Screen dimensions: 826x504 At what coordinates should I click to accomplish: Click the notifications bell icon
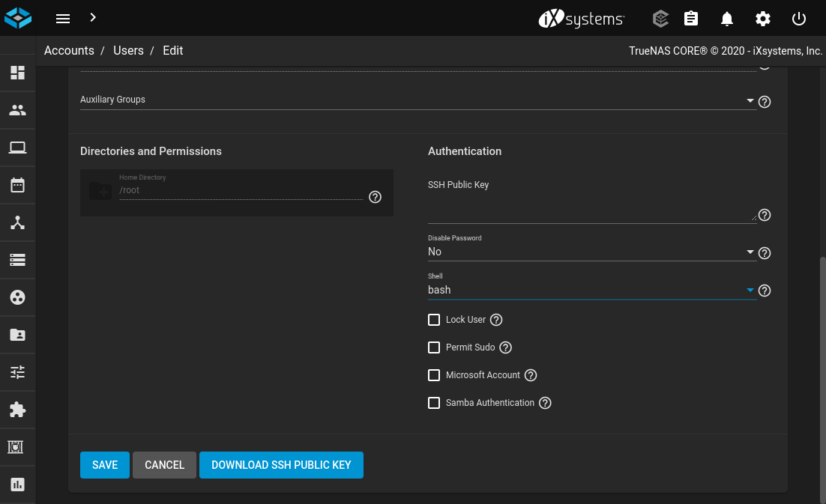[x=726, y=19]
